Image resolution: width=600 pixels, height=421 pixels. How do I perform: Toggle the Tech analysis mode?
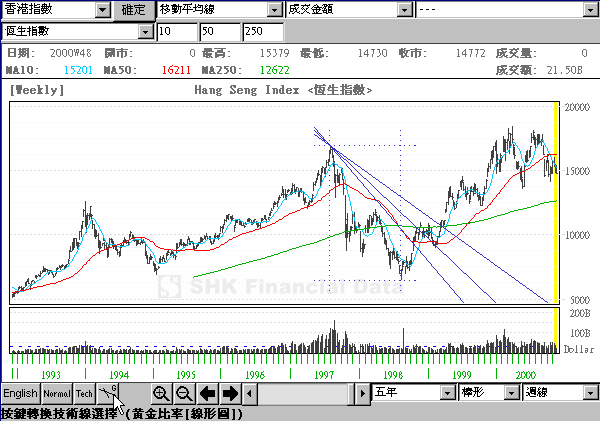click(85, 393)
